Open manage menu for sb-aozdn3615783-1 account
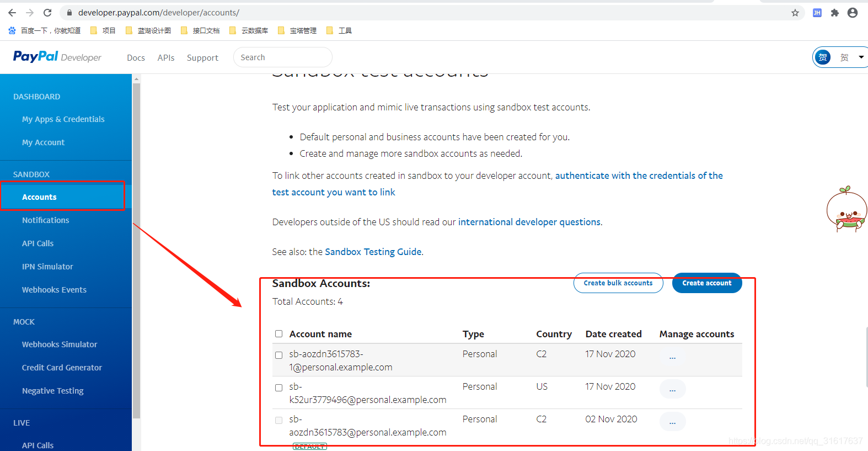This screenshot has height=451, width=868. (672, 357)
